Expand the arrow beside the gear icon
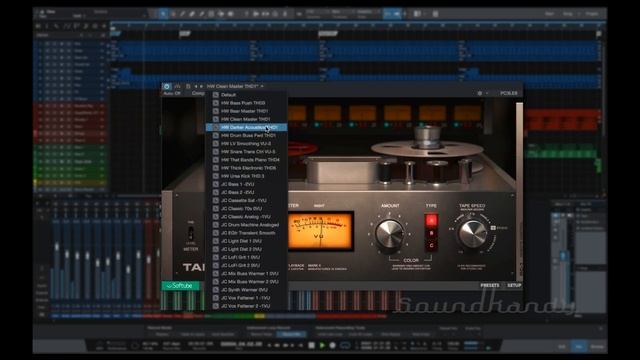 [x=487, y=93]
